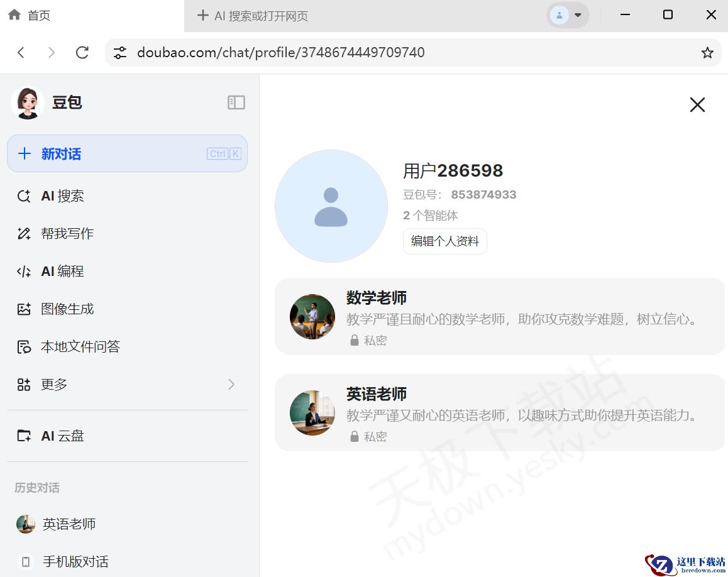Click the 更多 grid icon
This screenshot has width=728, height=577.
(24, 385)
